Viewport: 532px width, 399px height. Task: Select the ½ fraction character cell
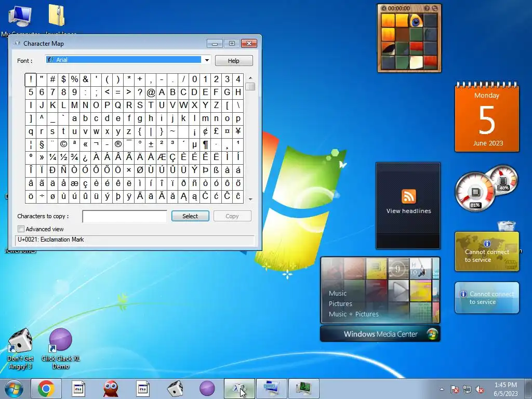coord(63,157)
